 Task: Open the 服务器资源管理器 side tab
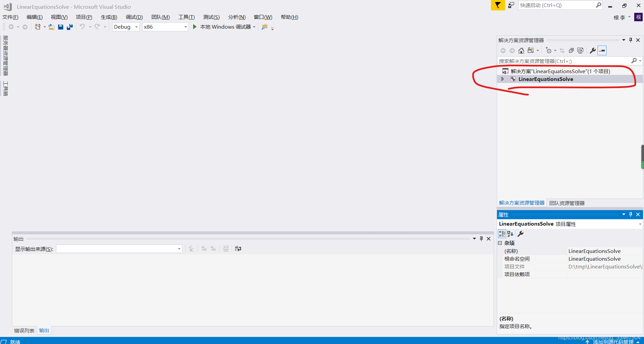(x=5, y=56)
